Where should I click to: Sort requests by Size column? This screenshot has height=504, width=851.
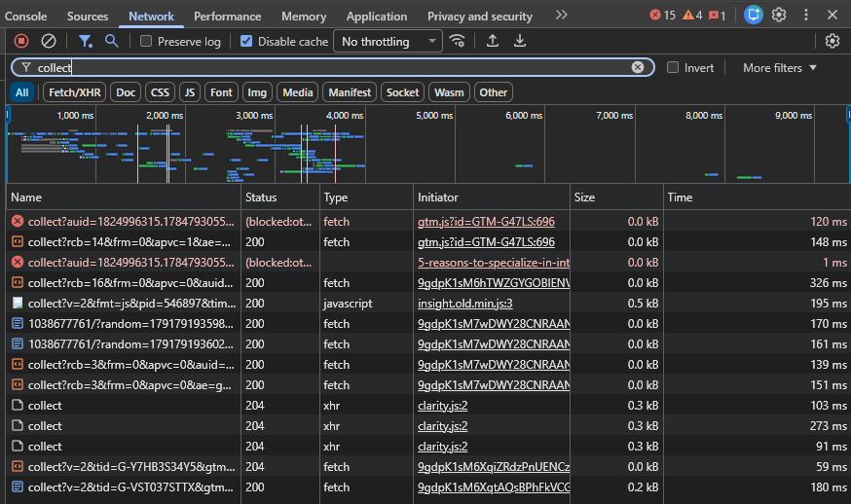pos(616,198)
